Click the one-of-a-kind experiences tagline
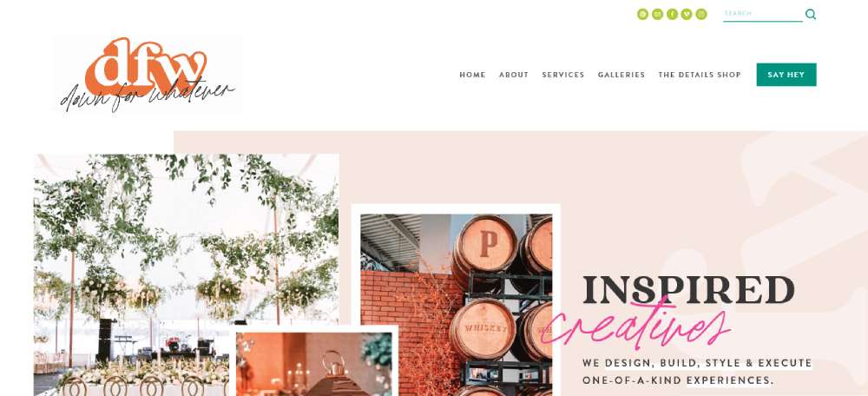The height and width of the screenshot is (396, 868). (697, 372)
